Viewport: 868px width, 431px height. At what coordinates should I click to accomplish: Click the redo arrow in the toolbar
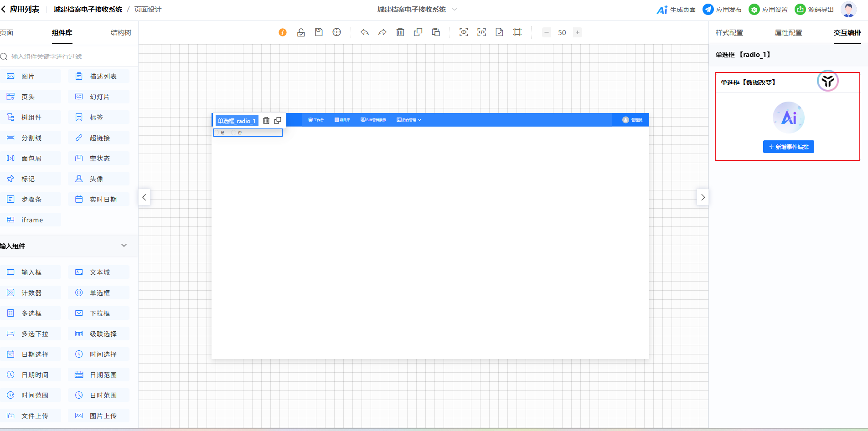(x=382, y=32)
